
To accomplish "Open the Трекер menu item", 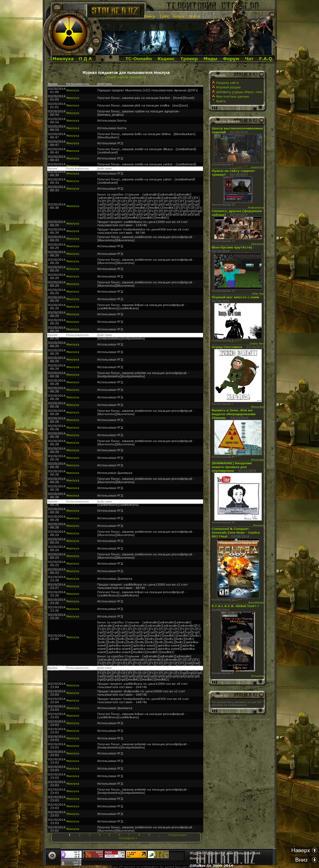I will [189, 59].
